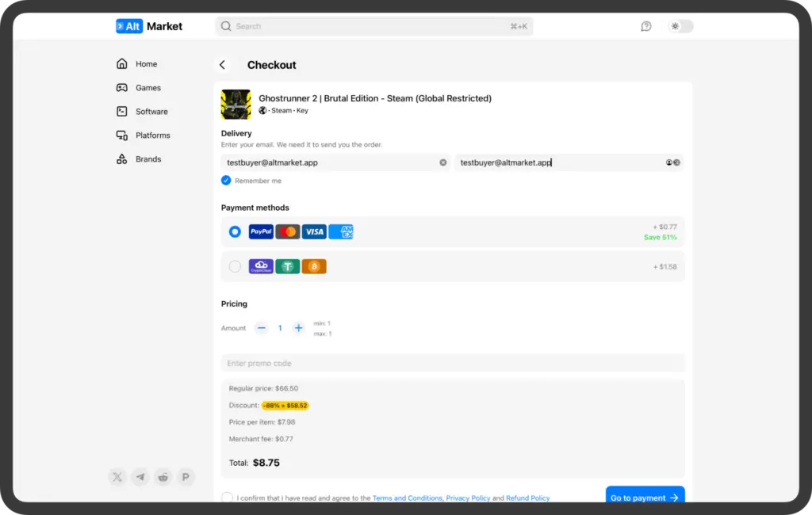Toggle the light/dark theme switch

[680, 26]
